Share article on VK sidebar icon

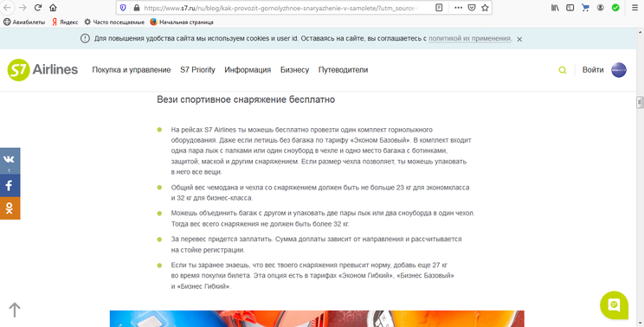pos(10,160)
